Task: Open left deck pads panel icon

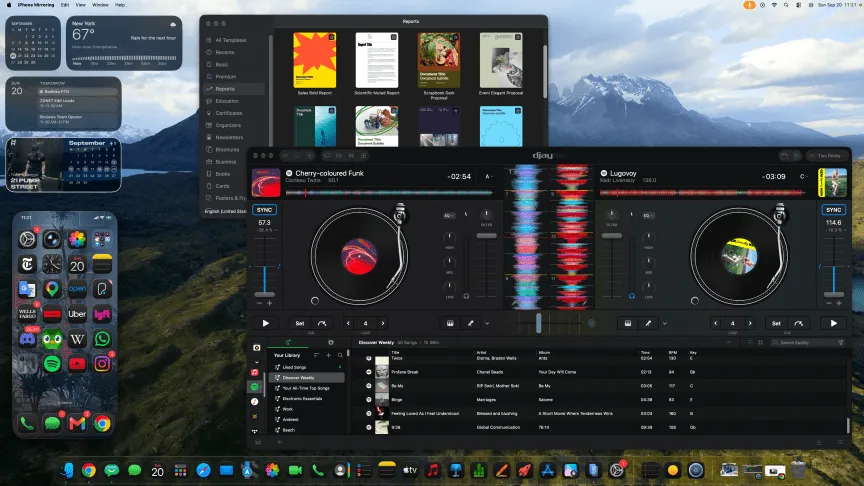Action: [450, 323]
